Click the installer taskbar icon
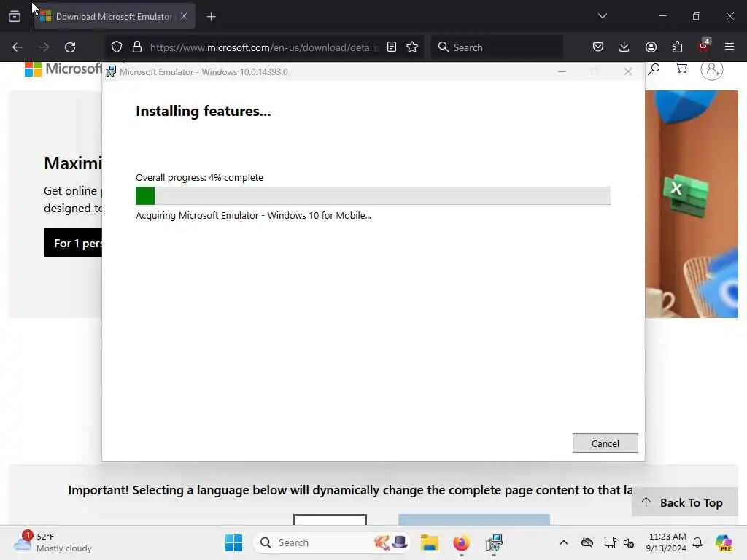Image resolution: width=747 pixels, height=560 pixels. (494, 542)
